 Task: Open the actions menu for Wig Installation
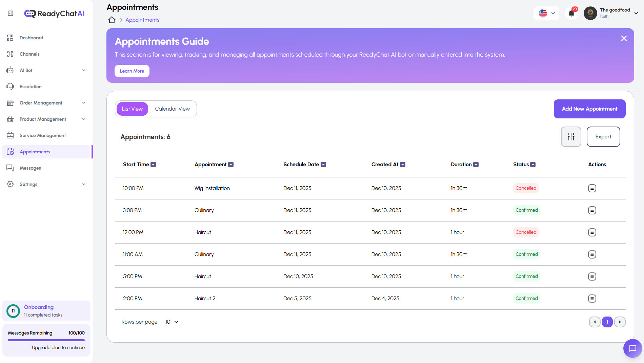(592, 188)
